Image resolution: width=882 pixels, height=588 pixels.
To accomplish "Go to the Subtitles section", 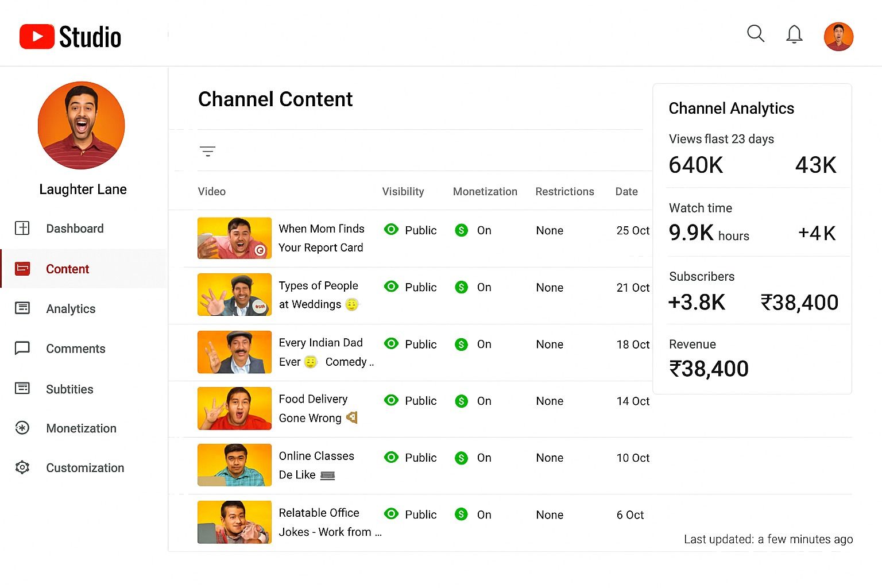I will pyautogui.click(x=69, y=389).
